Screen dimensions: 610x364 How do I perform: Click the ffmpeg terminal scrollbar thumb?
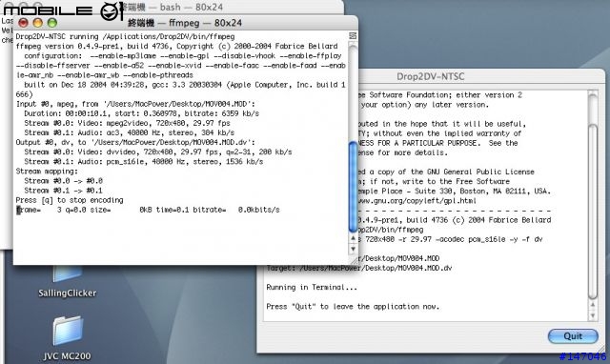[353, 187]
